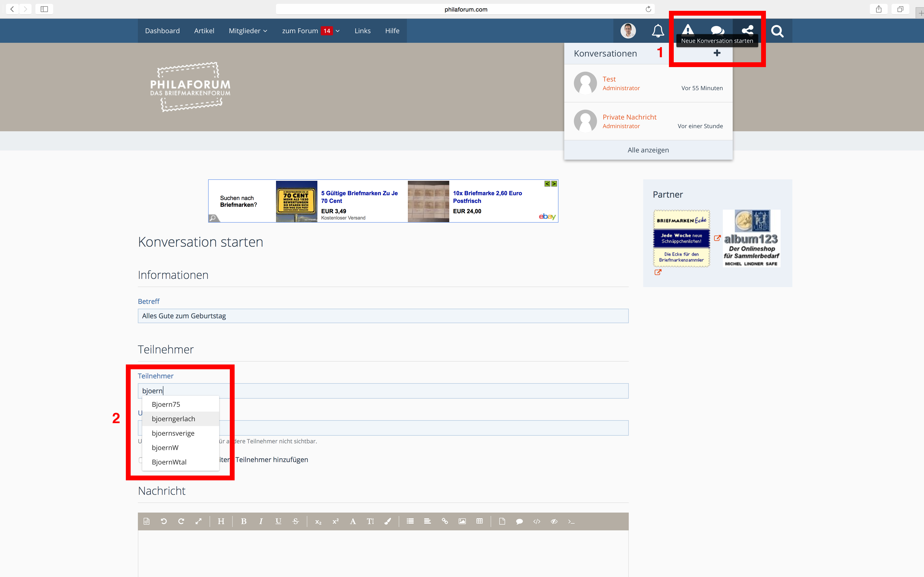Toggle the spoiler eye icon in editor
The image size is (924, 577).
[x=554, y=521]
